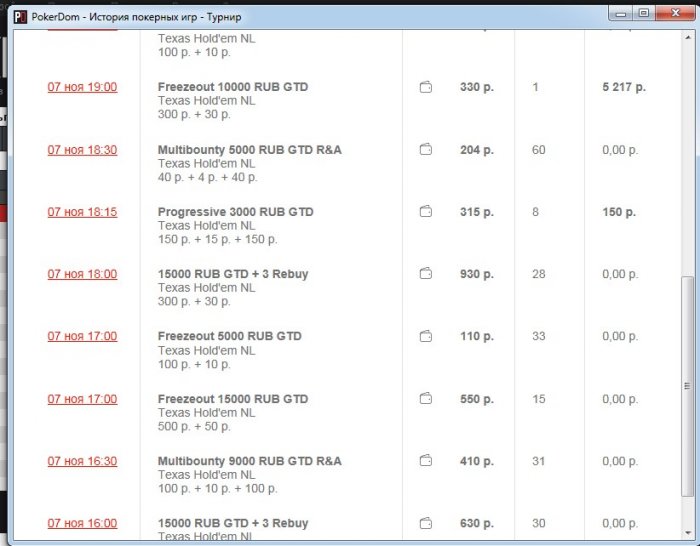This screenshot has width=700, height=546.
Task: Click wallet icon in Progressive 3000 row
Action: click(426, 211)
